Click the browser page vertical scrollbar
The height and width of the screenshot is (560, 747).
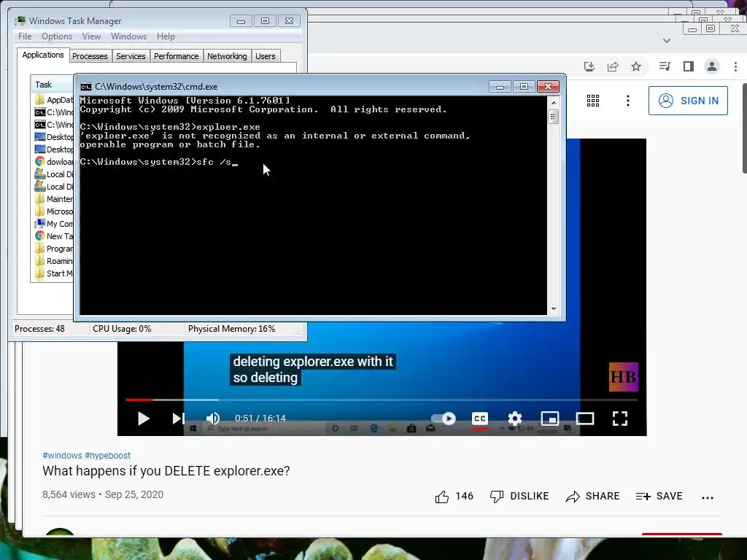744,128
